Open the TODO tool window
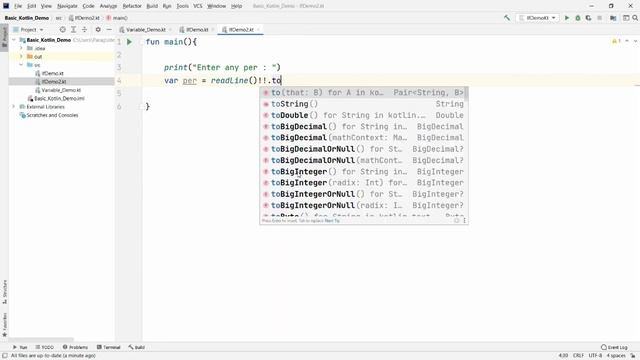 (44, 347)
